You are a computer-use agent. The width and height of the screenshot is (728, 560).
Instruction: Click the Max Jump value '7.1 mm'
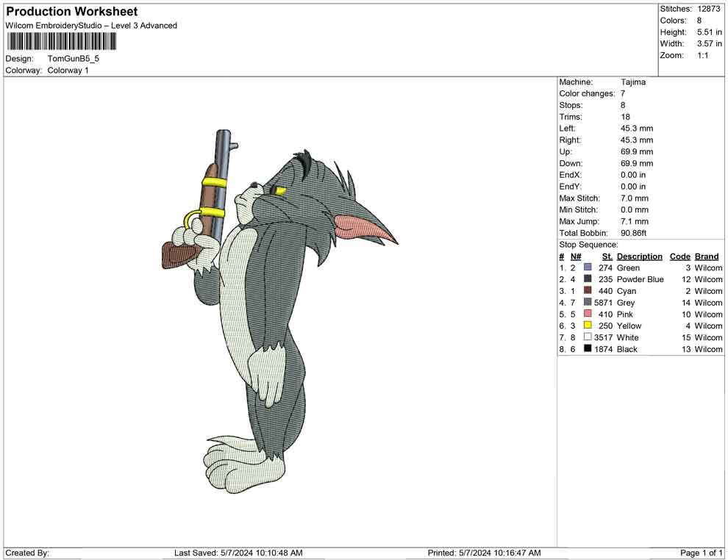(x=635, y=221)
